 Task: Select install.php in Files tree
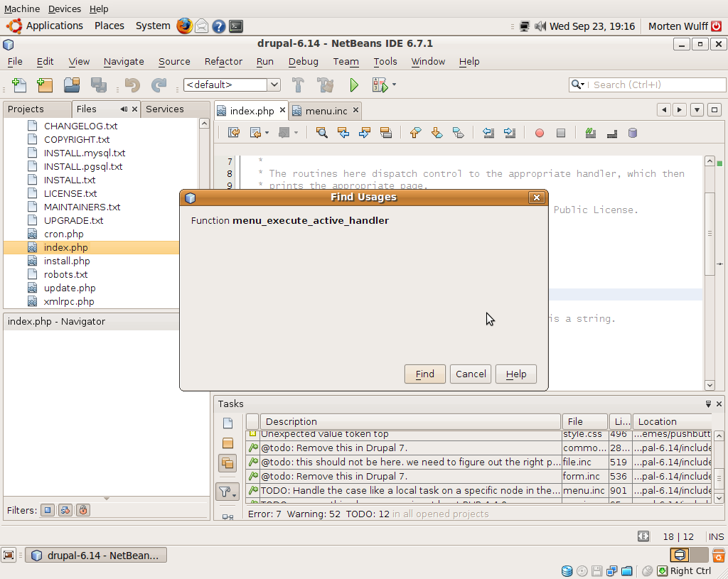67,261
